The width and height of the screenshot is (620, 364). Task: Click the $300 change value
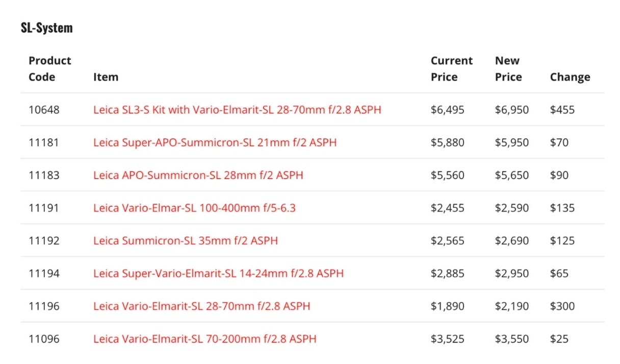pos(562,306)
